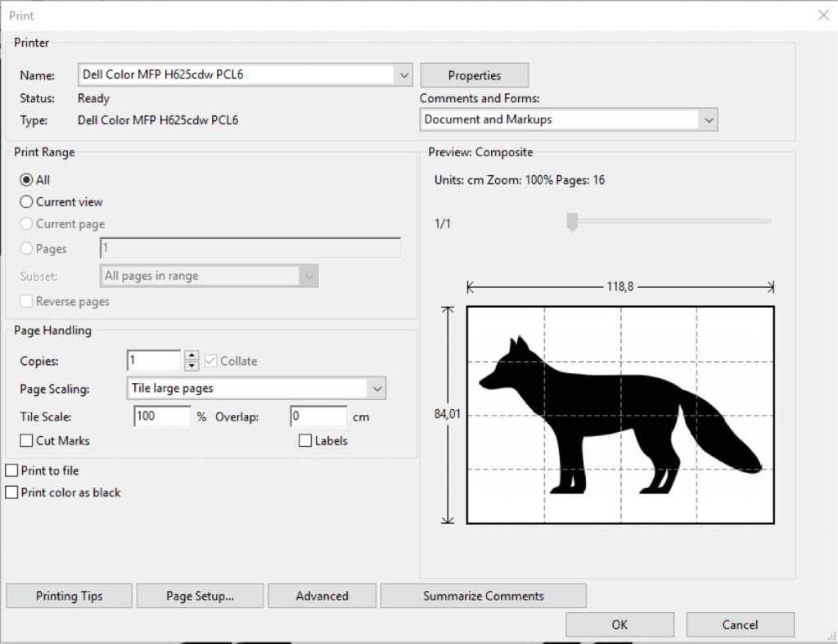The image size is (838, 644).
Task: Open Page Setup dialog
Action: (x=200, y=596)
